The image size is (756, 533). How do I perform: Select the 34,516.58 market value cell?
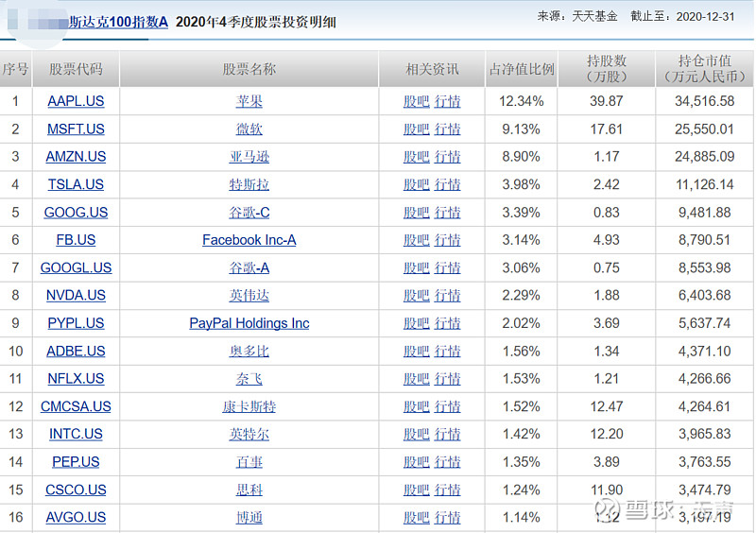pyautogui.click(x=704, y=101)
